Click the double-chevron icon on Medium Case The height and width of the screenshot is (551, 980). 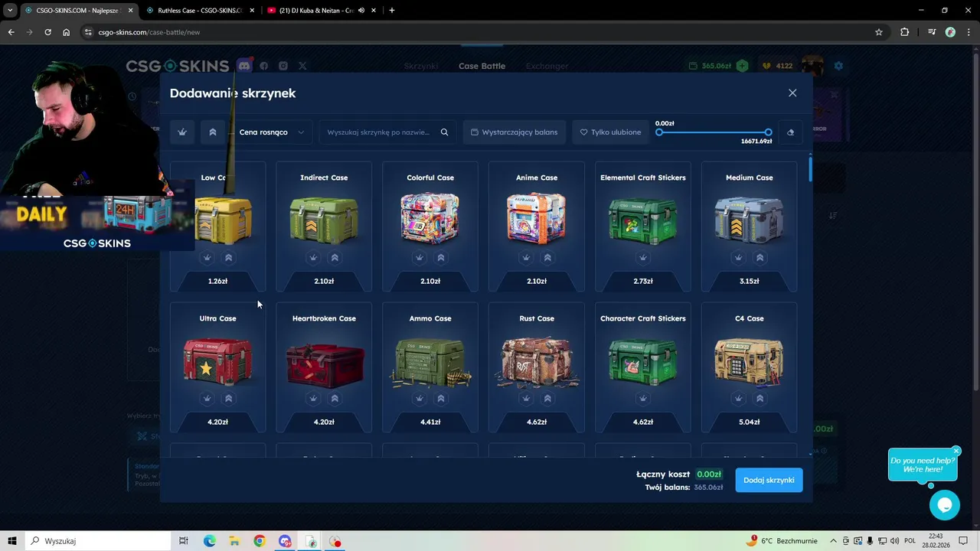(760, 258)
